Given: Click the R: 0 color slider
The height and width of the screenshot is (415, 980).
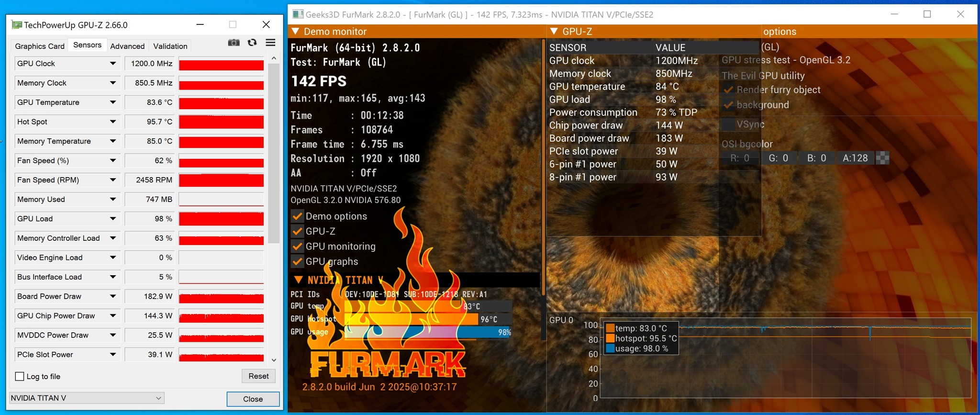Looking at the screenshot, I should tap(740, 158).
